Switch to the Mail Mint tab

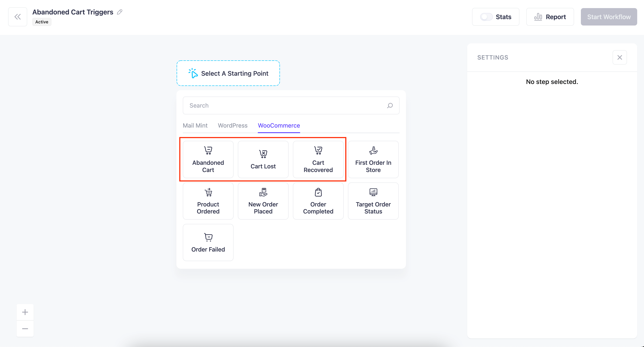tap(195, 126)
